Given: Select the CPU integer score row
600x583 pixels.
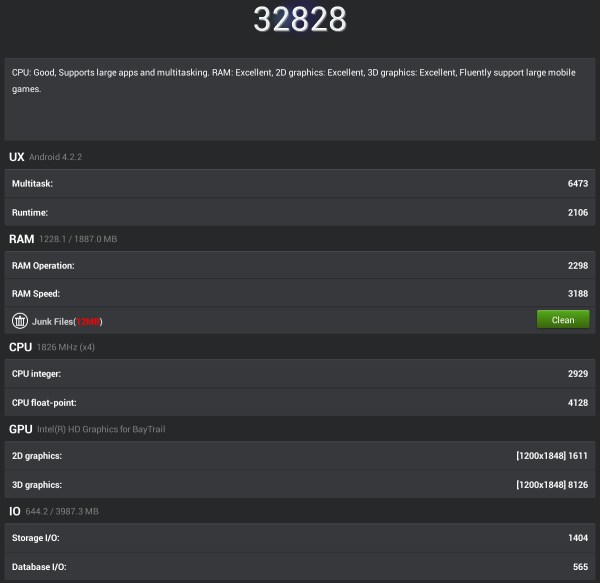Looking at the screenshot, I should [300, 373].
